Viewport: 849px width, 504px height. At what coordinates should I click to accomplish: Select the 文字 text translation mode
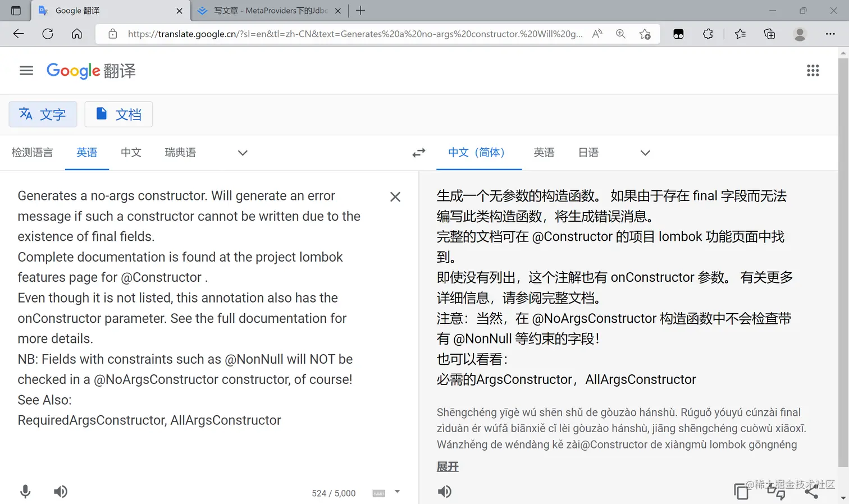(x=43, y=114)
